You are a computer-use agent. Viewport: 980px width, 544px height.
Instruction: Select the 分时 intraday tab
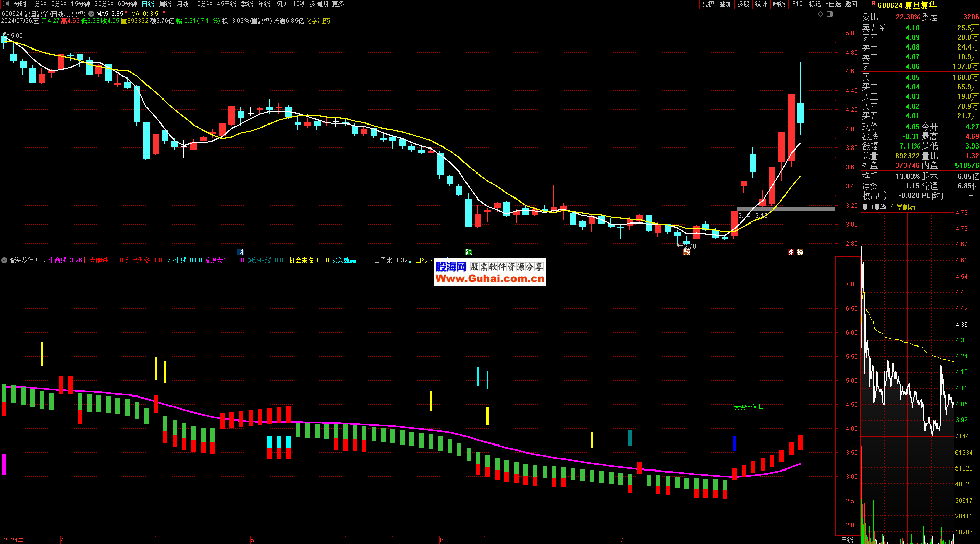point(20,4)
